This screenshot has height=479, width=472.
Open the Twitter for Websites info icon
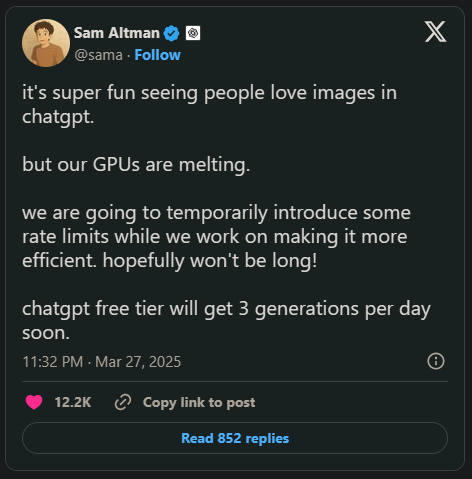[436, 361]
